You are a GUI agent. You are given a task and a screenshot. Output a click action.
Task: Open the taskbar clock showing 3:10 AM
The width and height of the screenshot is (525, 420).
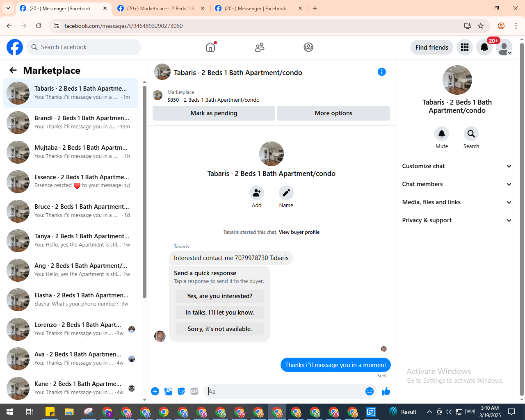490,412
